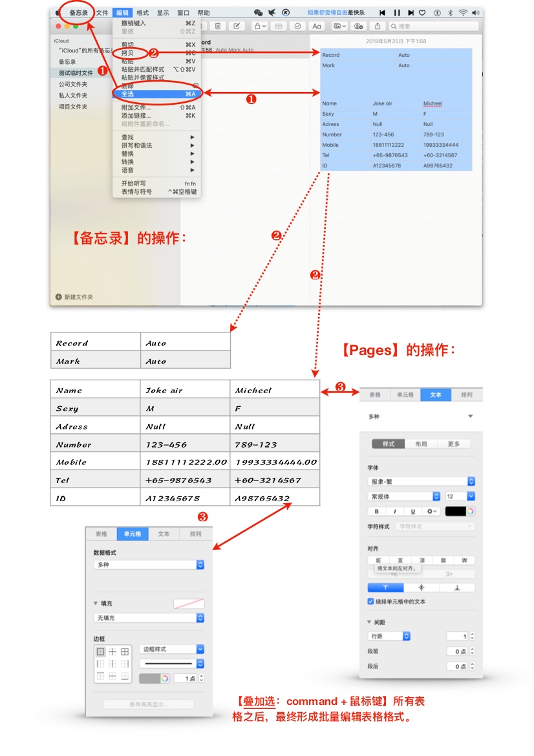Click the trash delete note icon in Notes toolbar
The image size is (534, 756).
218,26
